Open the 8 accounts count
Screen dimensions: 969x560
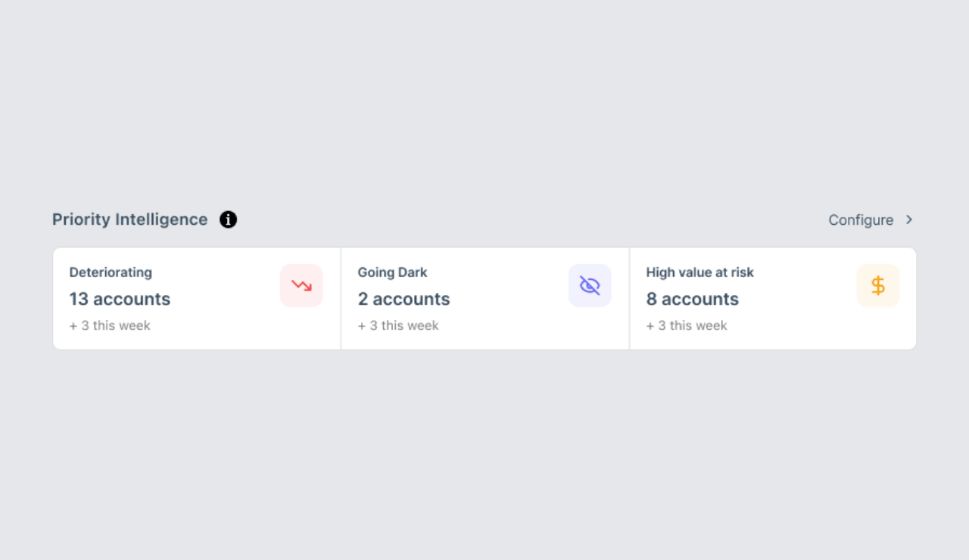692,299
